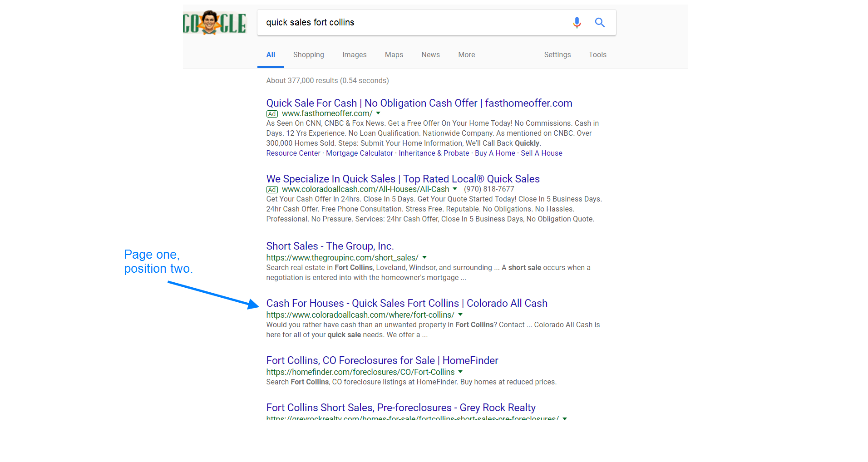Expand the More menu
The height and width of the screenshot is (462, 868).
(466, 54)
